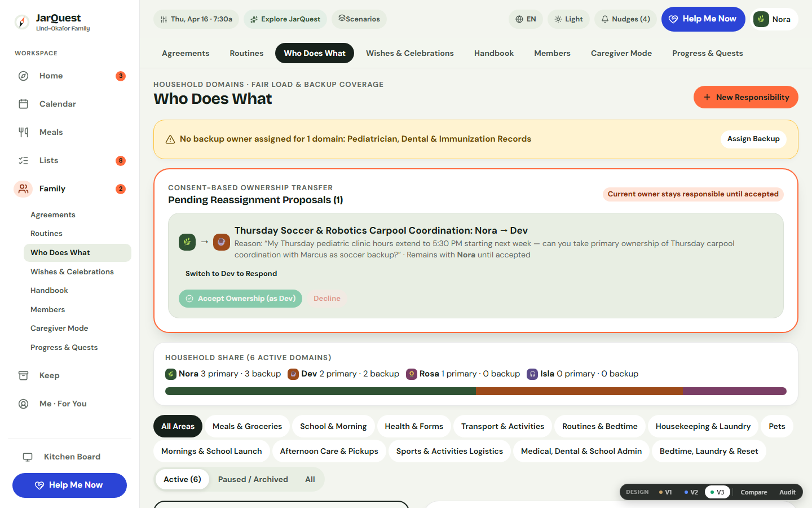Open the Explore JarQuest menu
812x508 pixels.
click(x=285, y=19)
